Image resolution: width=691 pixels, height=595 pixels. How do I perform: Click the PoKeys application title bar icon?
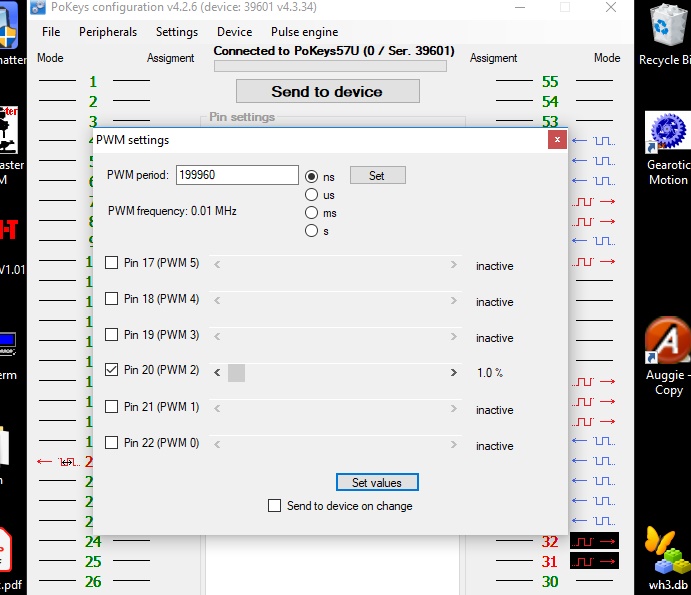tap(38, 8)
